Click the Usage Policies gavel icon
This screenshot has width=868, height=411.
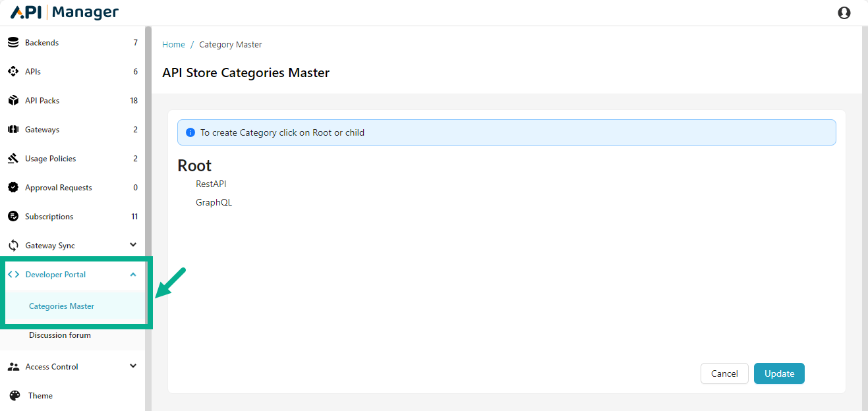click(13, 158)
